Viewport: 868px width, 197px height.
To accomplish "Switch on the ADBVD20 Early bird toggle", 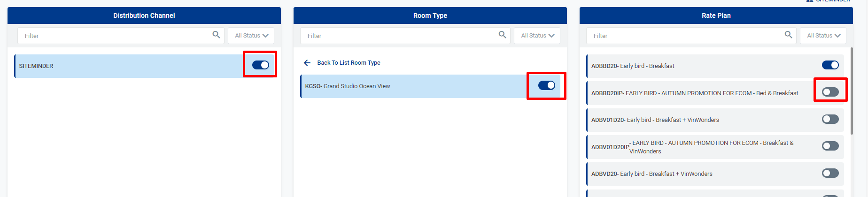I will tap(830, 173).
